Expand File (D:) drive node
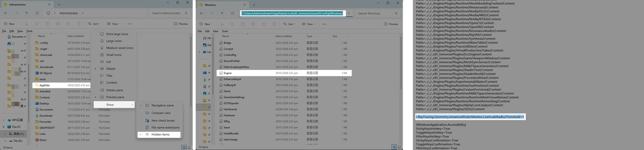The width and height of the screenshot is (644, 150). pyautogui.click(x=6, y=141)
